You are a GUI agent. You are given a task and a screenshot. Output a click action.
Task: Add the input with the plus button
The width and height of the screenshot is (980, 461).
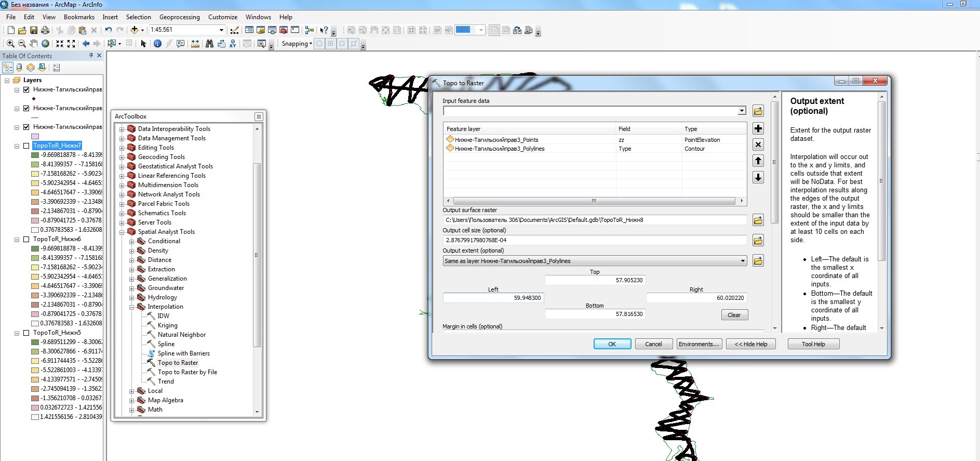coord(758,128)
